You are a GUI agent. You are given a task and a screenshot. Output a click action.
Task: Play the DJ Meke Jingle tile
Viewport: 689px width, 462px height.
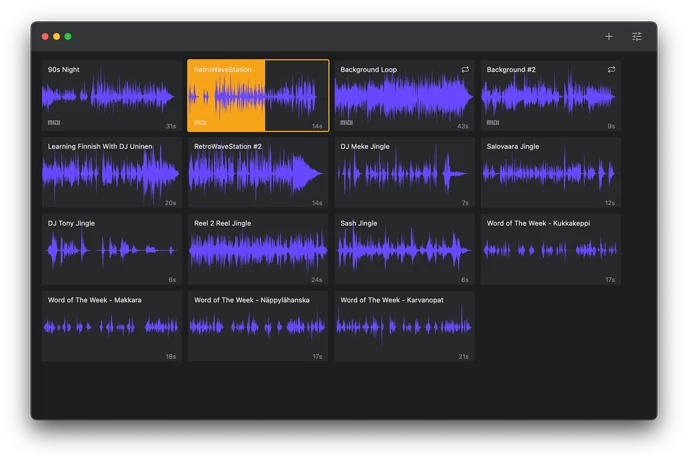click(x=405, y=172)
